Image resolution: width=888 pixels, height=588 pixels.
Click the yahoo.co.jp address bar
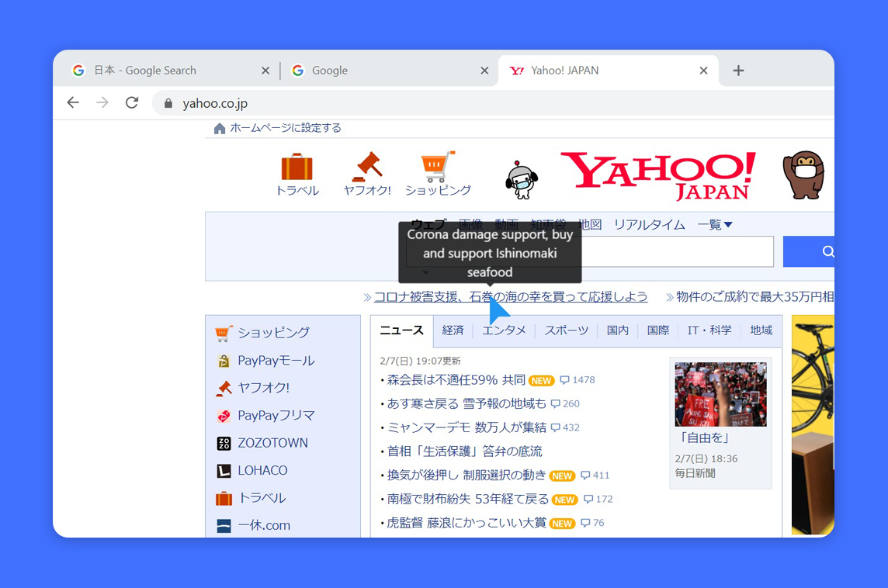click(493, 103)
